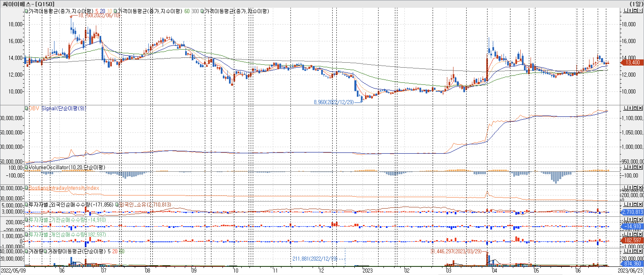Maximize the 거래량 volume panel
The width and height of the screenshot is (644, 275).
tap(636, 251)
